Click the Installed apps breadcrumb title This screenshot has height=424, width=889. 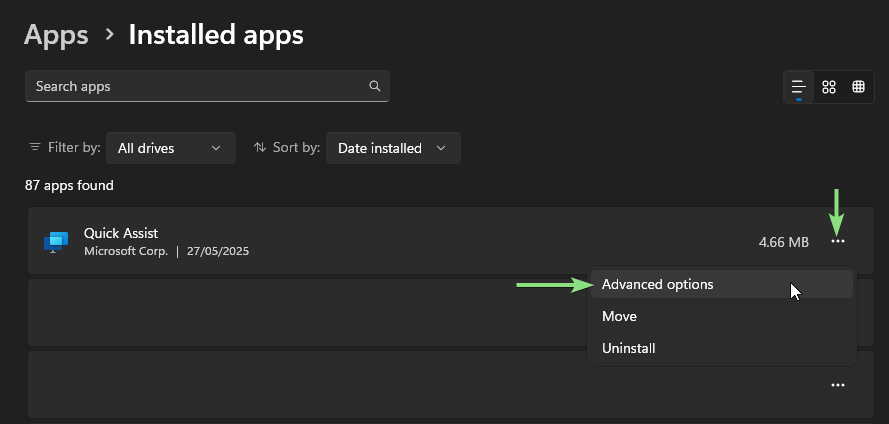(x=216, y=35)
